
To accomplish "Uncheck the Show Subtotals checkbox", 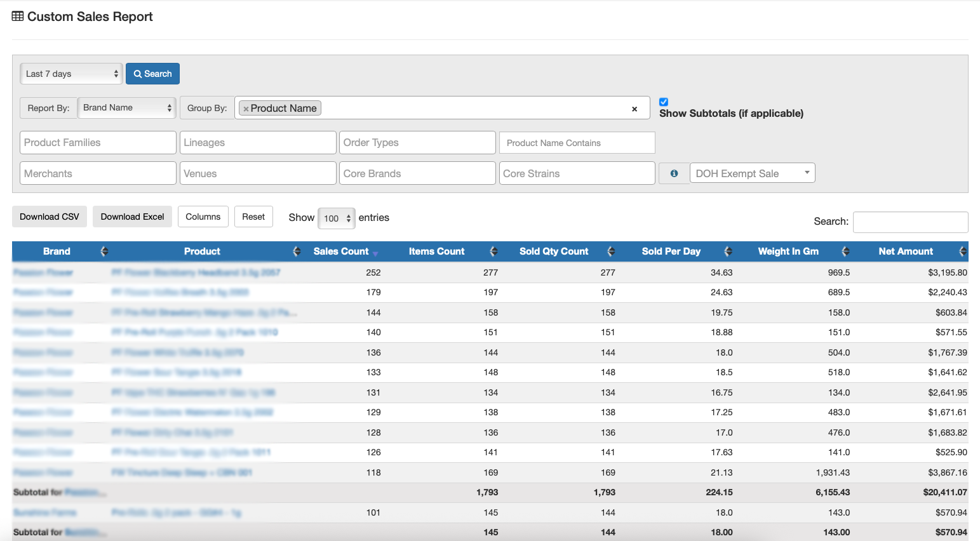I will pos(664,102).
